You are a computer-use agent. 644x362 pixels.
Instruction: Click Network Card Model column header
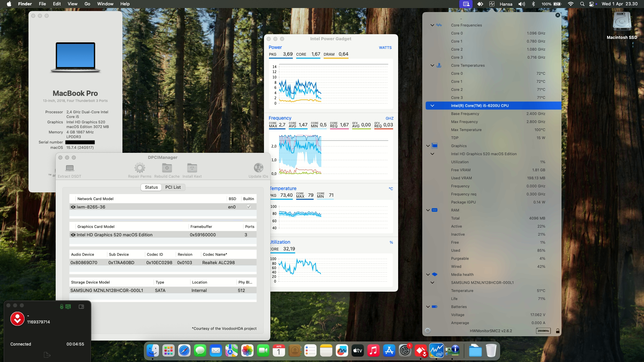95,199
